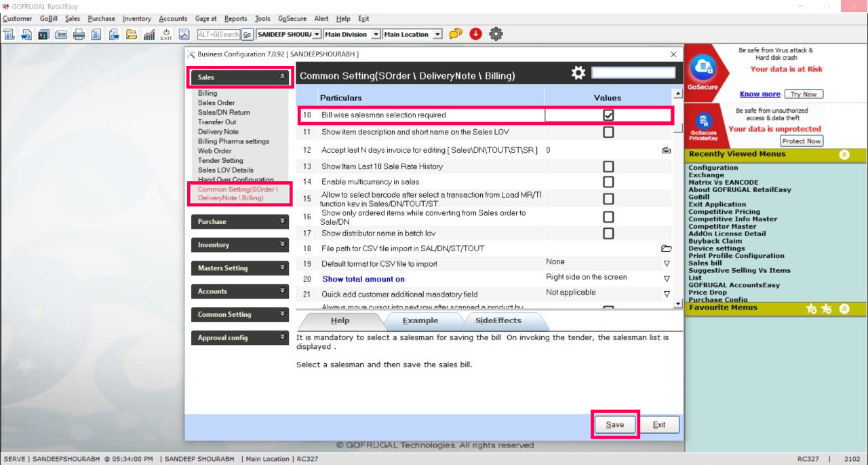The height and width of the screenshot is (465, 868).
Task: Click the Save button
Action: (614, 424)
